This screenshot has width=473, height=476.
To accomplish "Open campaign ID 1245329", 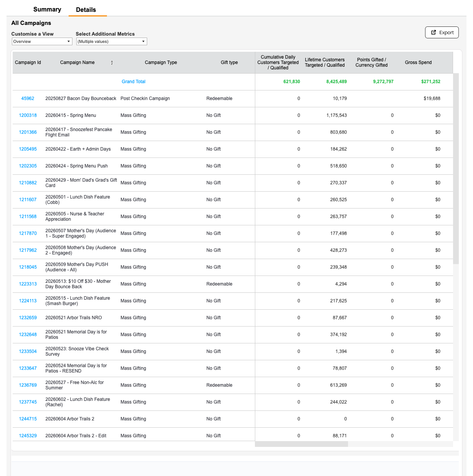I will pos(28,436).
